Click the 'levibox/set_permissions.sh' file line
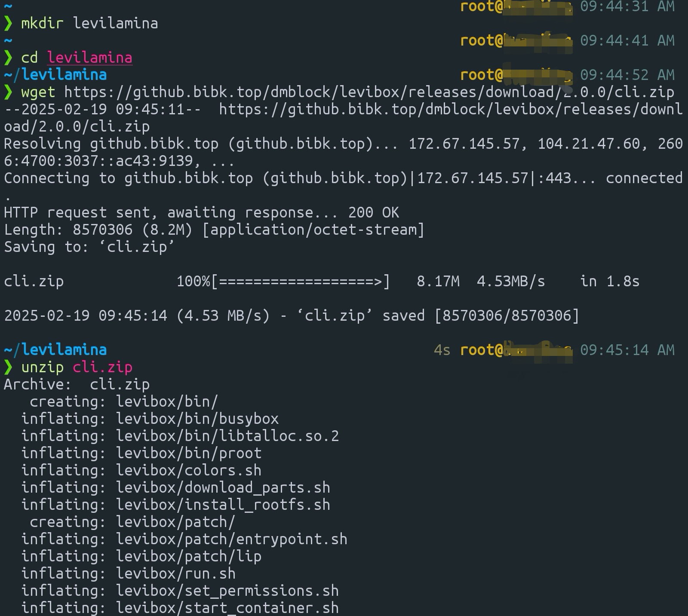This screenshot has height=616, width=688. [180, 591]
